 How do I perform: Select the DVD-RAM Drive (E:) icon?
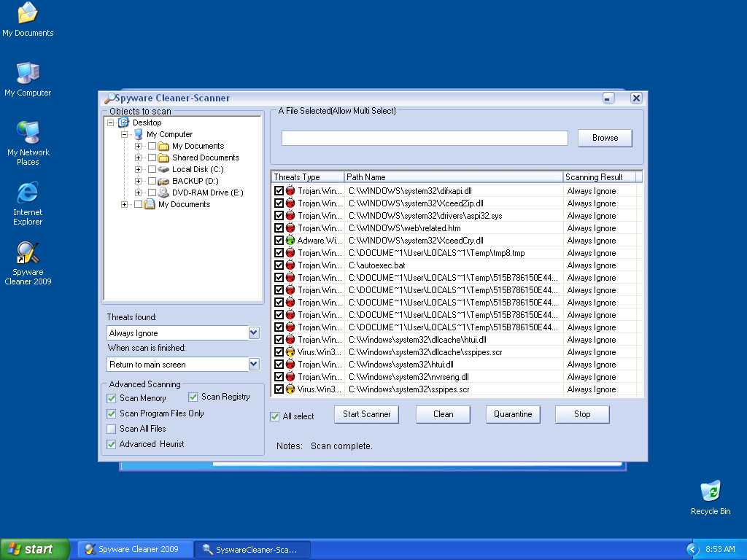pos(164,192)
